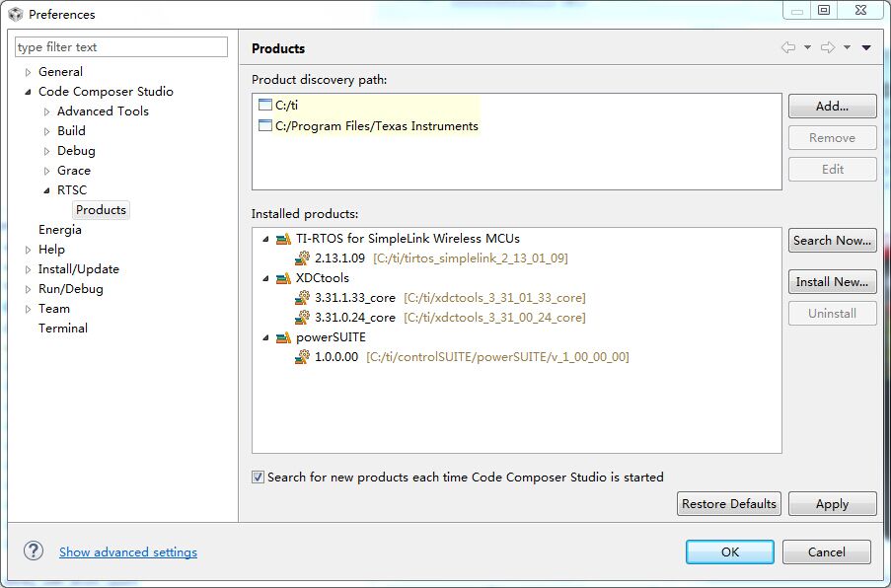This screenshot has width=891, height=588.
Task: Collapse the Code Composer Studio tree node
Action: point(28,92)
